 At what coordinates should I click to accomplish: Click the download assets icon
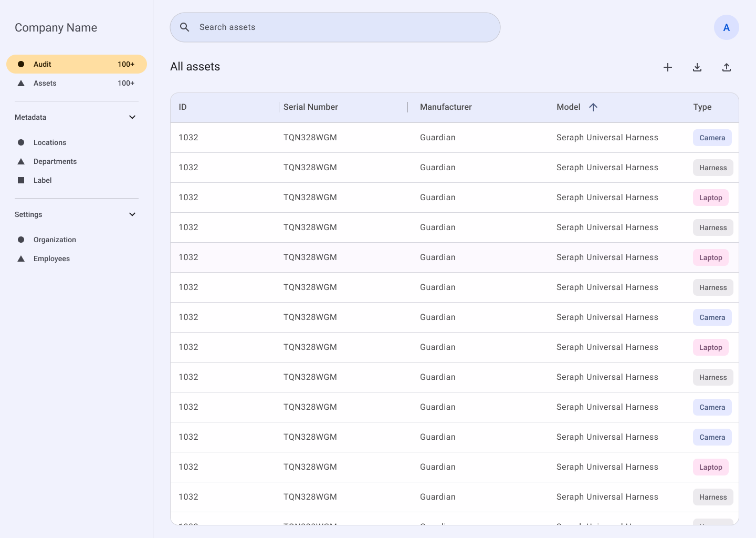click(697, 67)
